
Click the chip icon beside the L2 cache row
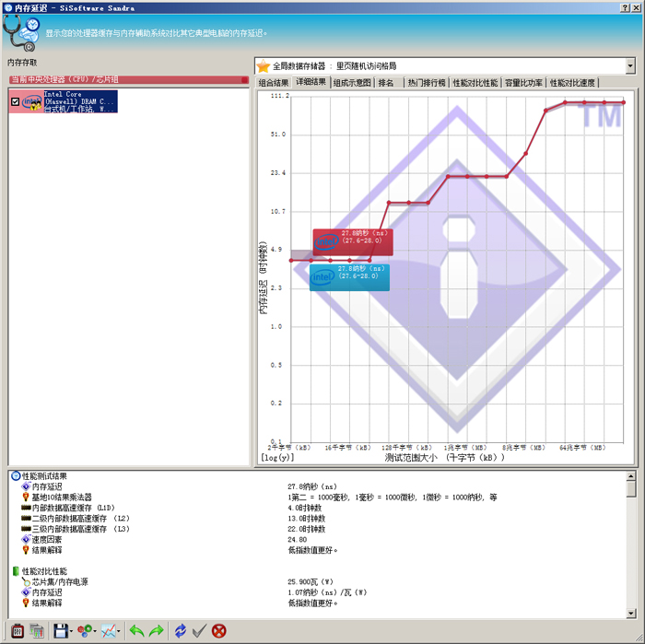pos(26,518)
